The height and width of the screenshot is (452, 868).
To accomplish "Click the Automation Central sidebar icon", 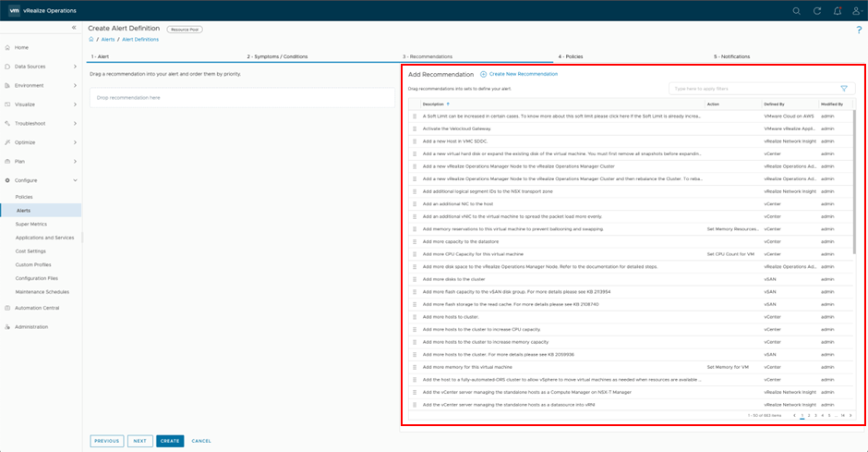I will tap(7, 308).
